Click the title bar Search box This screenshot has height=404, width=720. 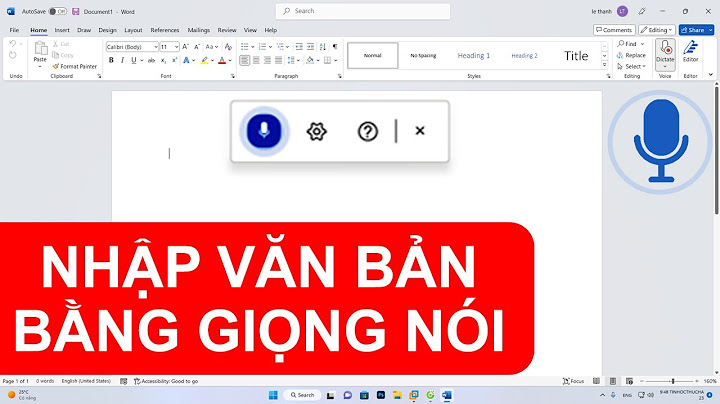click(x=363, y=11)
